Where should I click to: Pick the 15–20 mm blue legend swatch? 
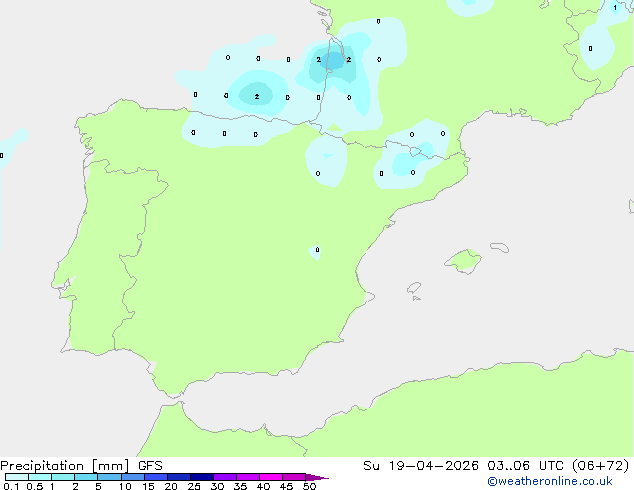click(x=156, y=477)
